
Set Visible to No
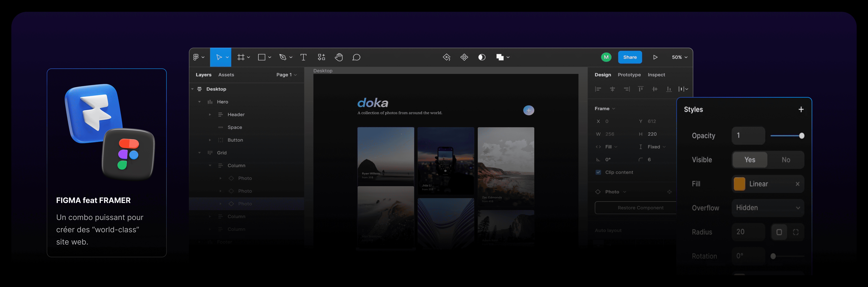pyautogui.click(x=786, y=160)
